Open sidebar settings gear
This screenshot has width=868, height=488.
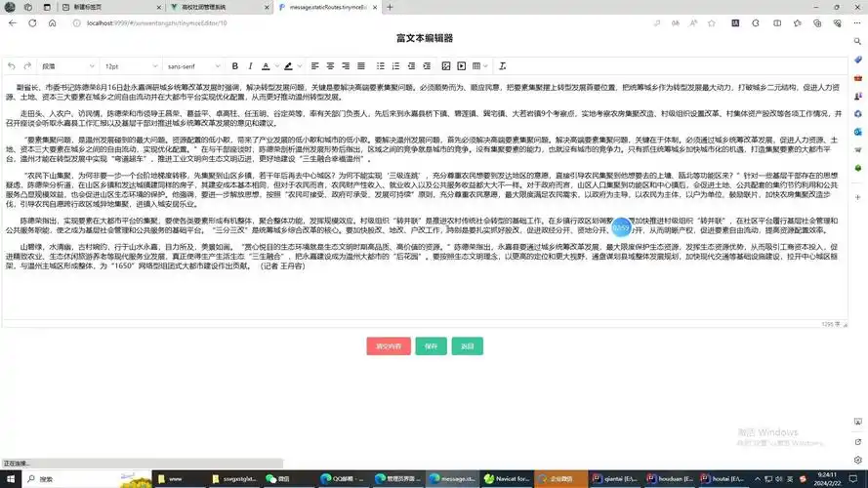tap(857, 460)
